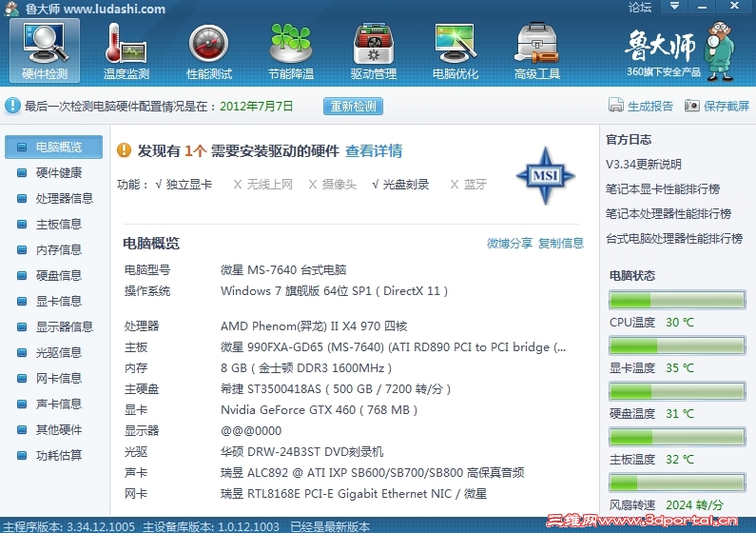756x533 pixels.
Task: Click the 无线上网 feature indicator
Action: 263,185
